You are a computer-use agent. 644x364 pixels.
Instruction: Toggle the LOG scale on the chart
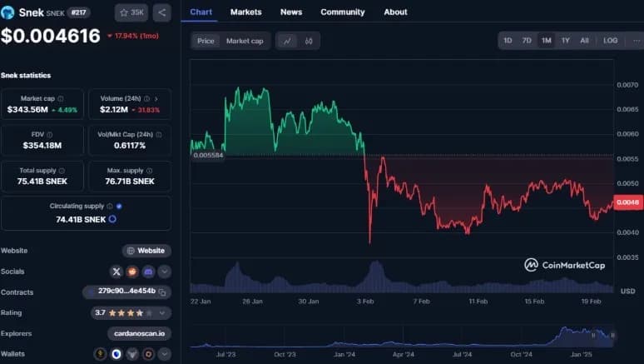point(610,41)
